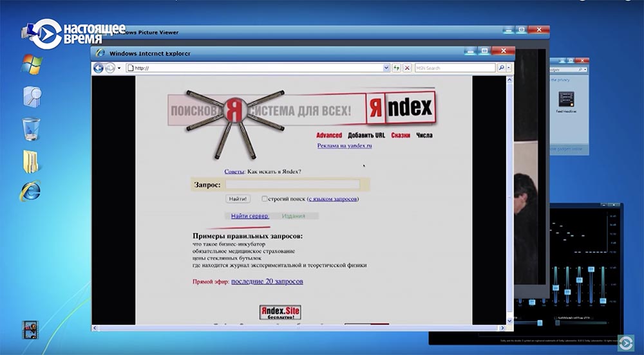Follow the Реклама на yandex.ru link

pos(345,145)
